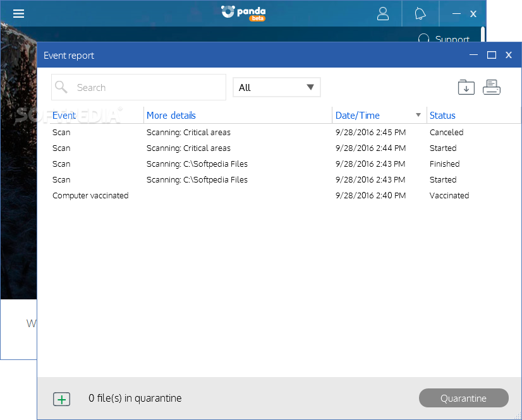Click the green plus quarantine add icon
This screenshot has width=522, height=420.
61,399
